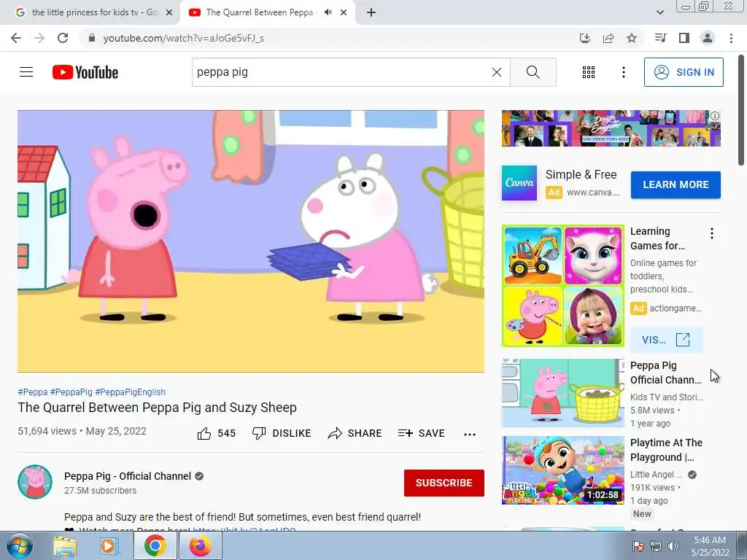Click the VISIT button on games ad
This screenshot has height=560, width=747.
pos(666,340)
